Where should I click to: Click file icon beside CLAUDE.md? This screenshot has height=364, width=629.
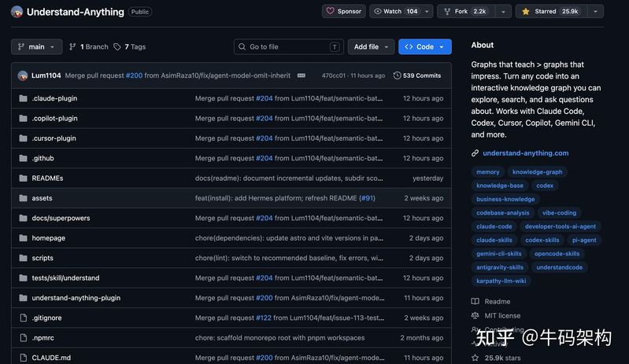(x=24, y=358)
